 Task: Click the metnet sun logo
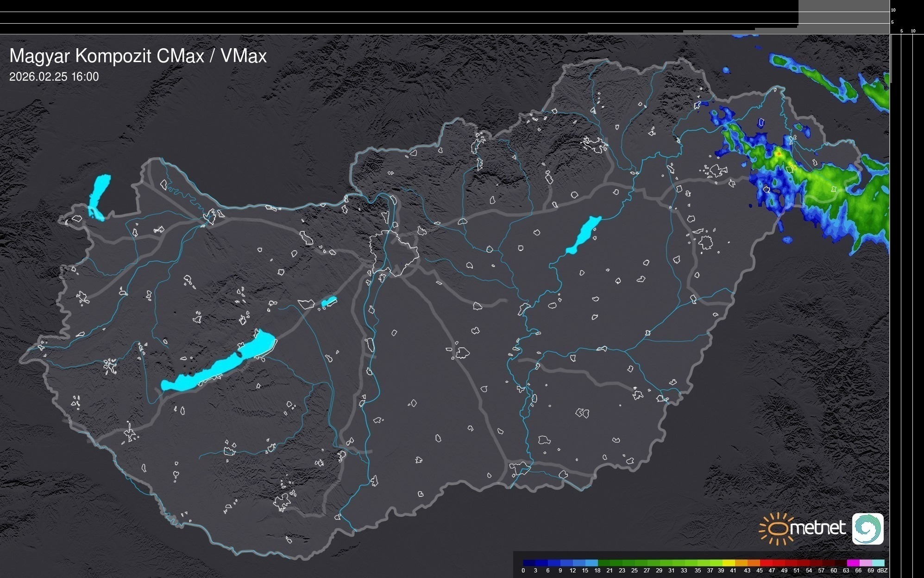pos(777,529)
